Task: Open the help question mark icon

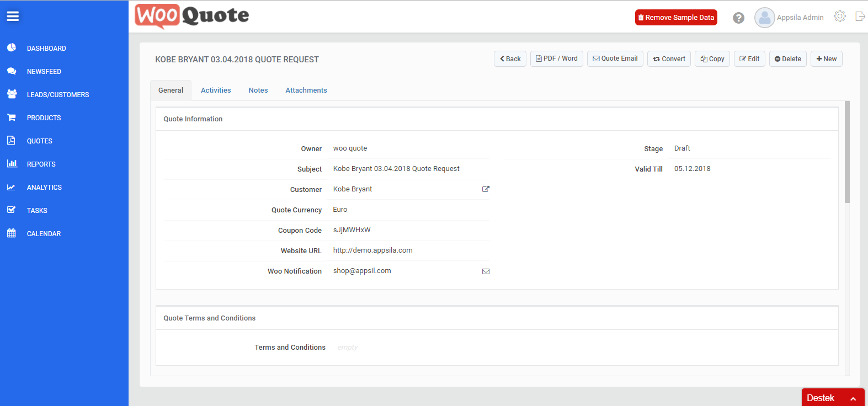Action: 738,18
